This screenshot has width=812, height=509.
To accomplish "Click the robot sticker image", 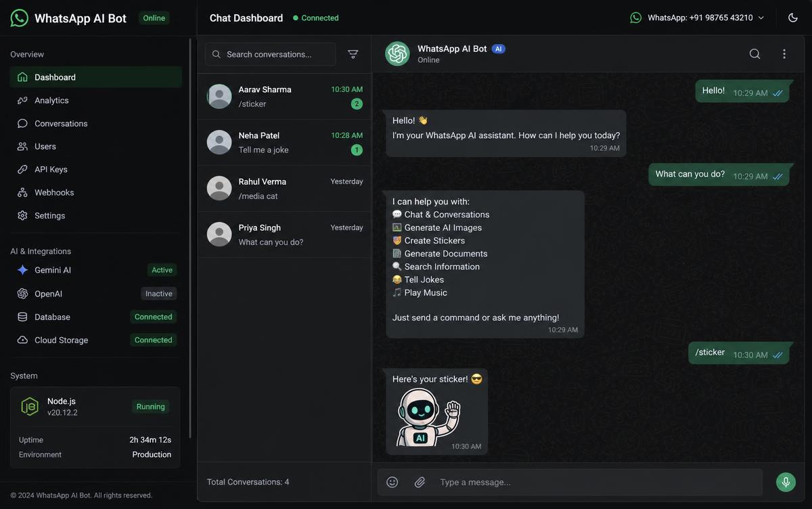I will 428,417.
